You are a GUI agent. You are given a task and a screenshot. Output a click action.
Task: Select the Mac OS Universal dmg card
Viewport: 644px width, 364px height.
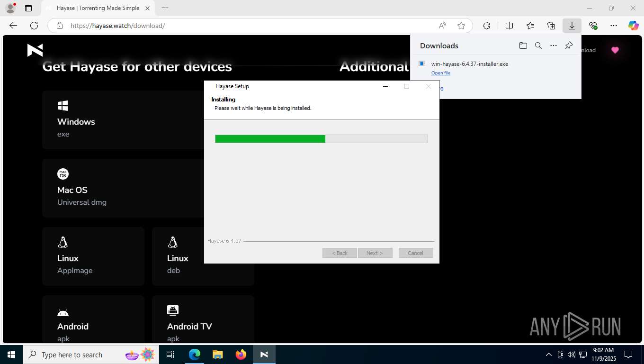[123, 188]
